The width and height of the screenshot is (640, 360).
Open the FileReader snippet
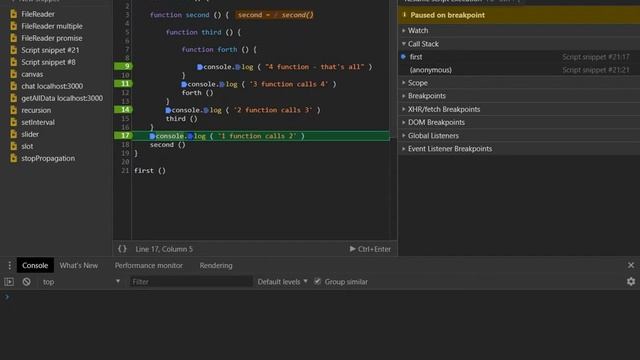[38, 14]
